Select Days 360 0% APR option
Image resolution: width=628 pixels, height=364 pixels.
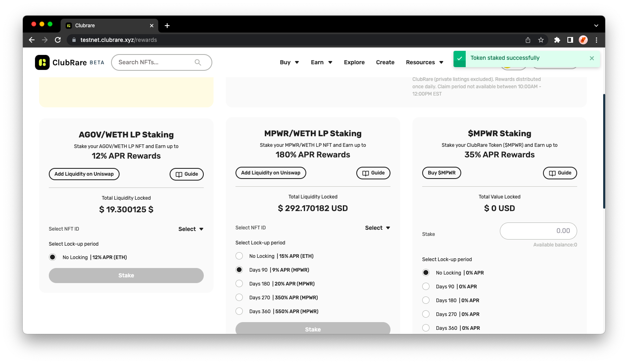pos(426,328)
